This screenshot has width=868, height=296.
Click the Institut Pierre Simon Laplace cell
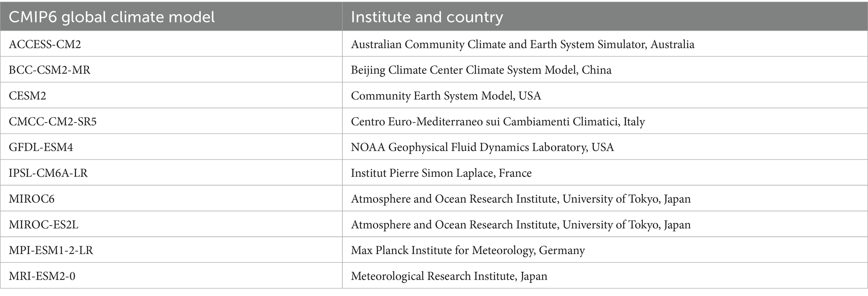(x=605, y=173)
